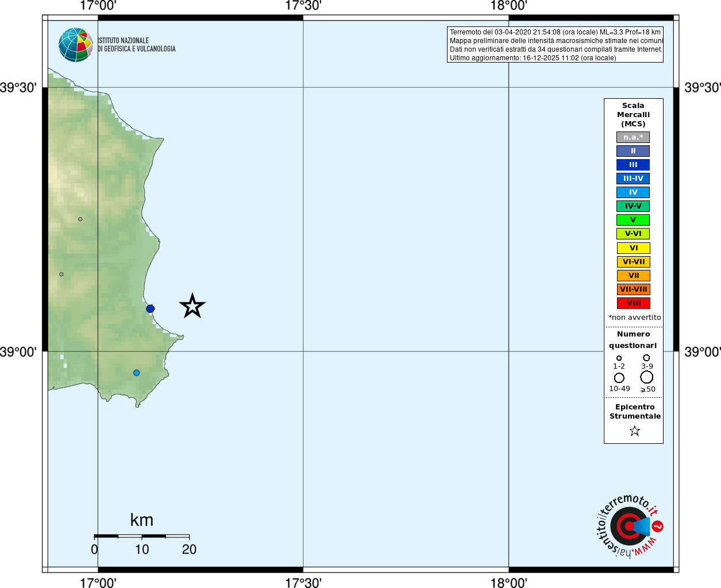Image resolution: width=721 pixels, height=588 pixels.
Task: Click the top 18°00' longitude label
Action: tap(508, 6)
